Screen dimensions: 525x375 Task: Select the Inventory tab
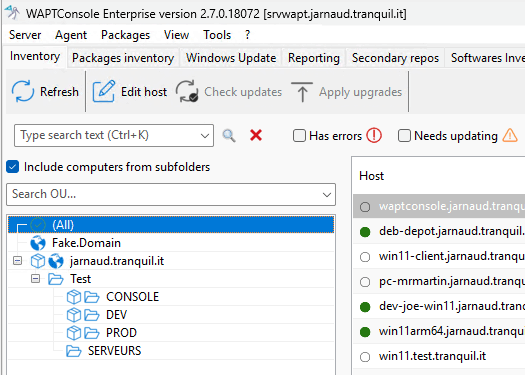coord(35,56)
